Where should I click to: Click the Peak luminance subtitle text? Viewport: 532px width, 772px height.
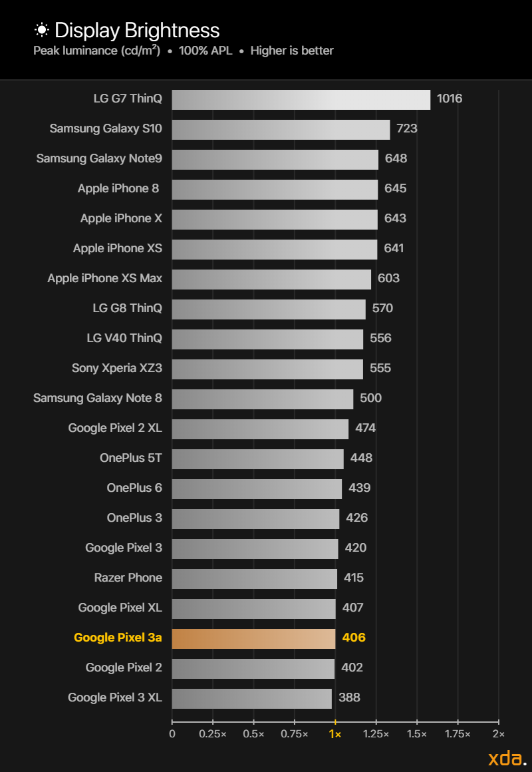pos(97,51)
